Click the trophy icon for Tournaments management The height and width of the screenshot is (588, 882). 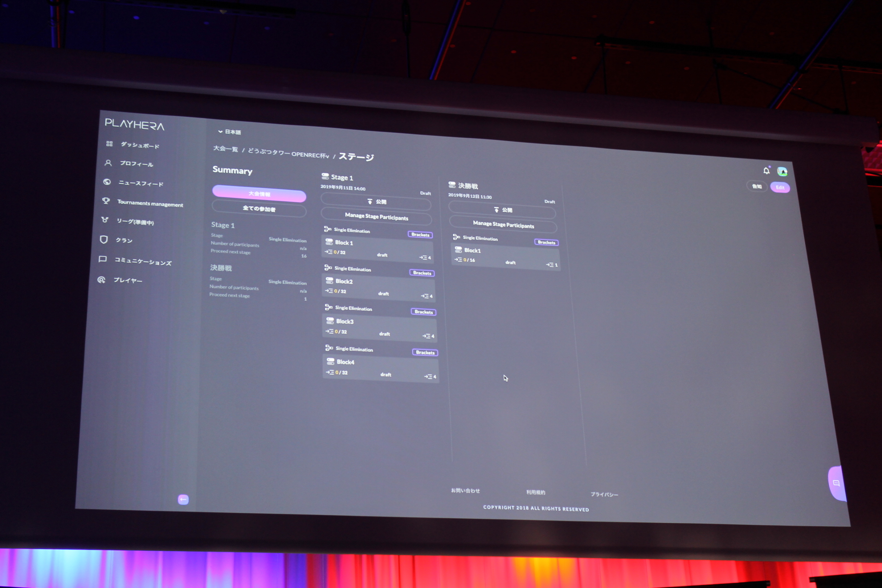(106, 201)
